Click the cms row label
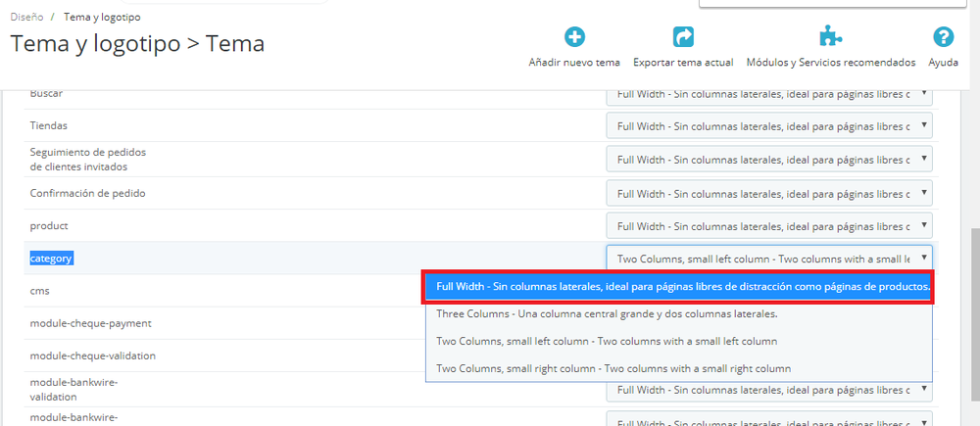980x426 pixels. [39, 291]
